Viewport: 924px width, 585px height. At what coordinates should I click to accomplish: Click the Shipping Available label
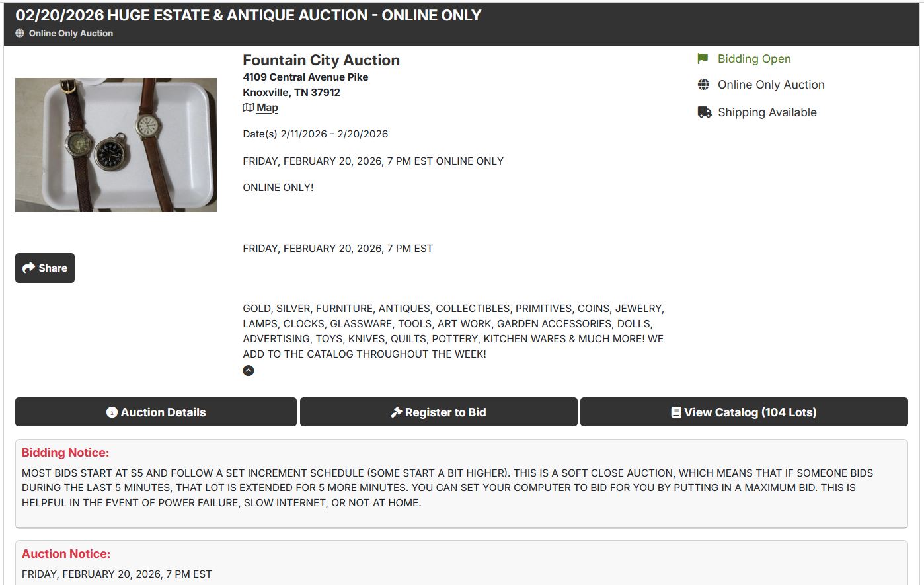pos(767,112)
